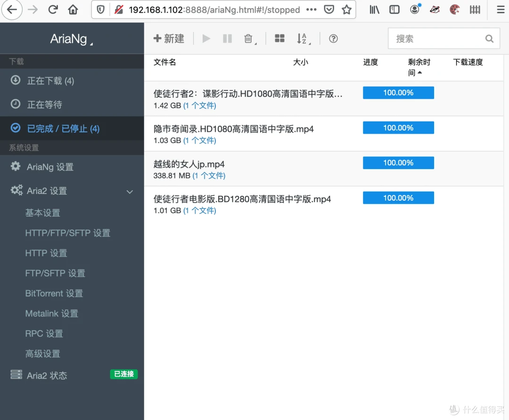Select all tasks with grid icon
Viewport: 509px width, 420px height.
279,39
